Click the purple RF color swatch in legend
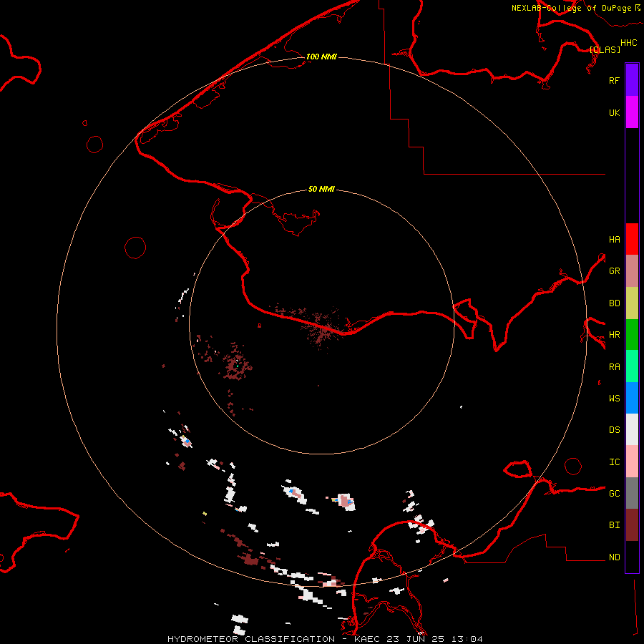The height and width of the screenshot is (644, 644). coord(632,80)
